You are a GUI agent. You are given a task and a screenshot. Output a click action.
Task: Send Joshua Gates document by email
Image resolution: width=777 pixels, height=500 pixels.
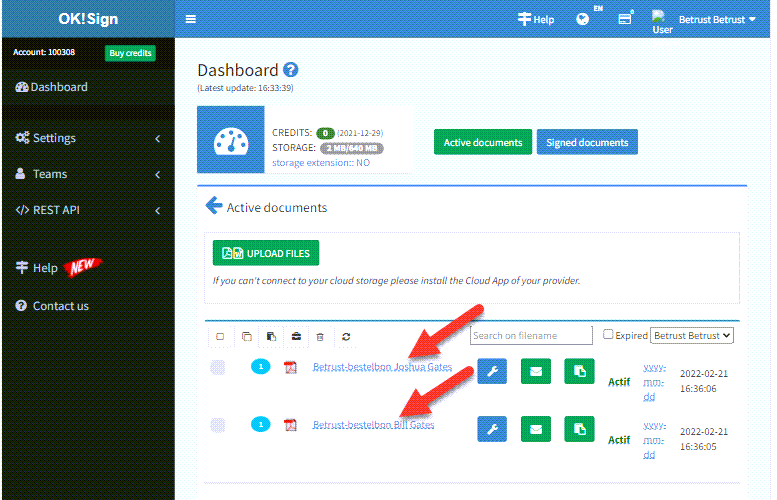[536, 371]
